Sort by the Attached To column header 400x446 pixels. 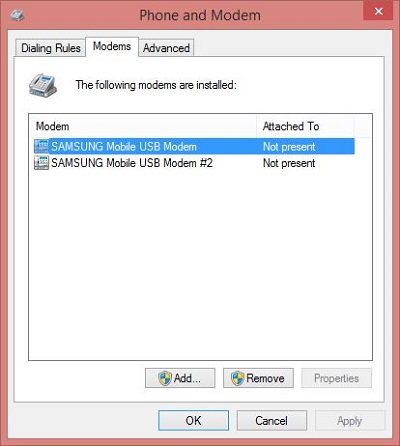305,126
